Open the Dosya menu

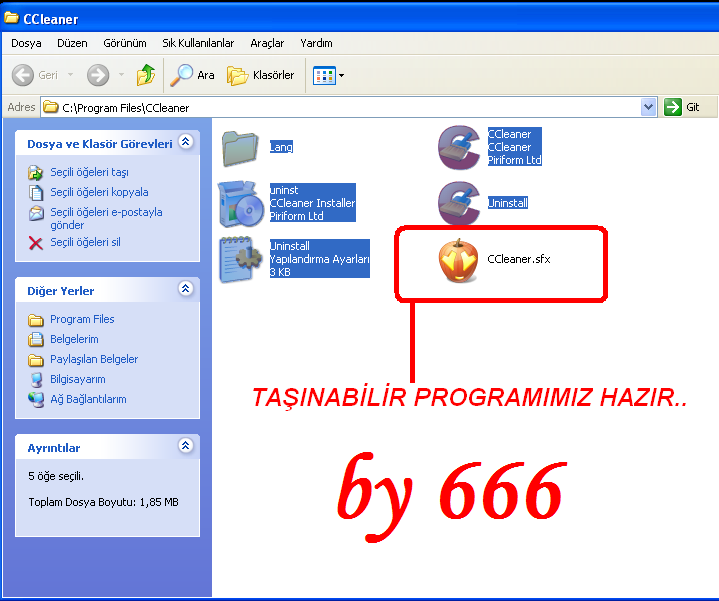point(26,43)
